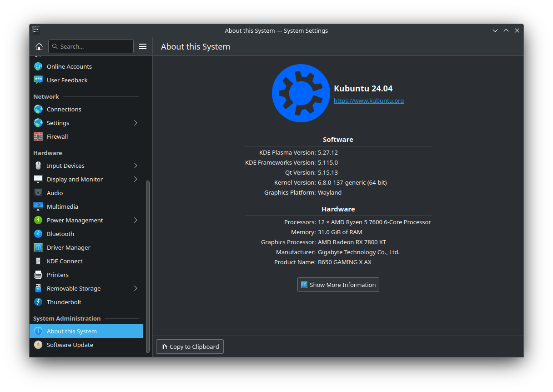
Task: Expand Removable Storage chevron
Action: pos(136,288)
